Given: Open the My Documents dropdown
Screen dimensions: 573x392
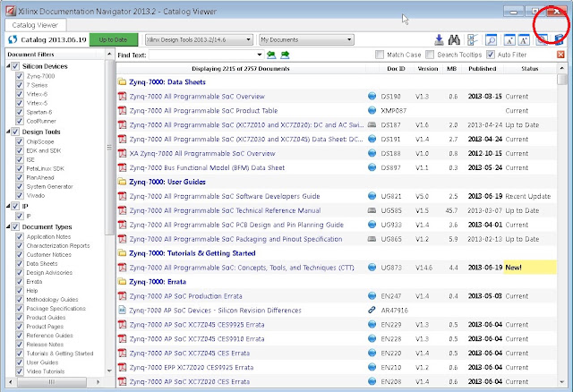Looking at the screenshot, I should pos(306,39).
